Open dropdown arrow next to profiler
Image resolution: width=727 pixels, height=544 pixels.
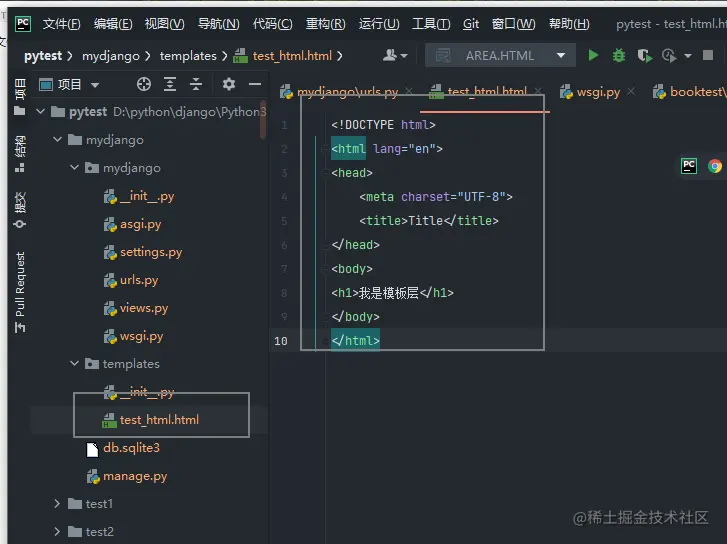point(688,56)
